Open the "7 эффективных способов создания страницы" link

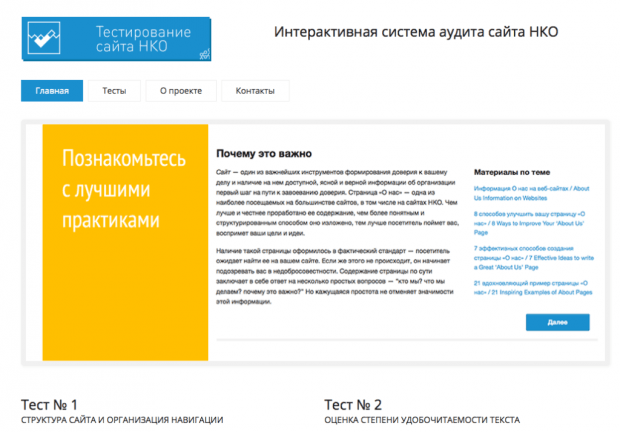[530, 255]
